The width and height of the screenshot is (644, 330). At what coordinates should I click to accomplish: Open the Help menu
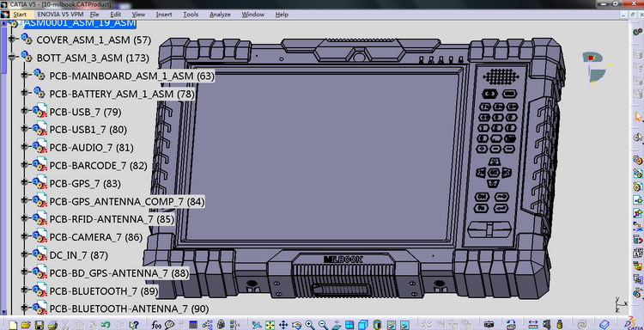pos(282,15)
